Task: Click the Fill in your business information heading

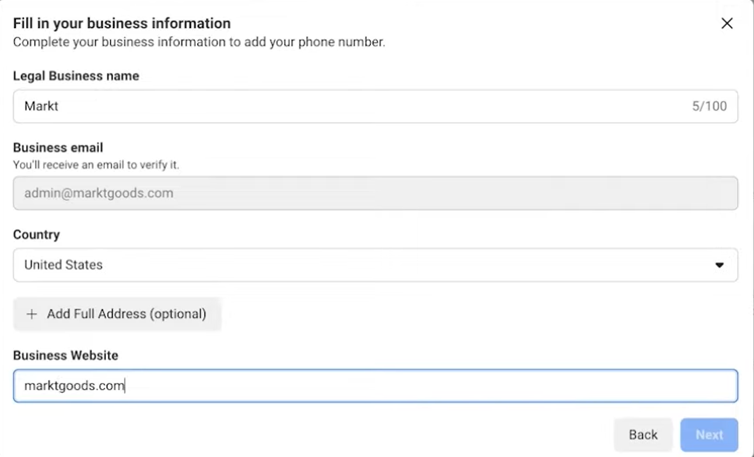Action: pos(121,23)
